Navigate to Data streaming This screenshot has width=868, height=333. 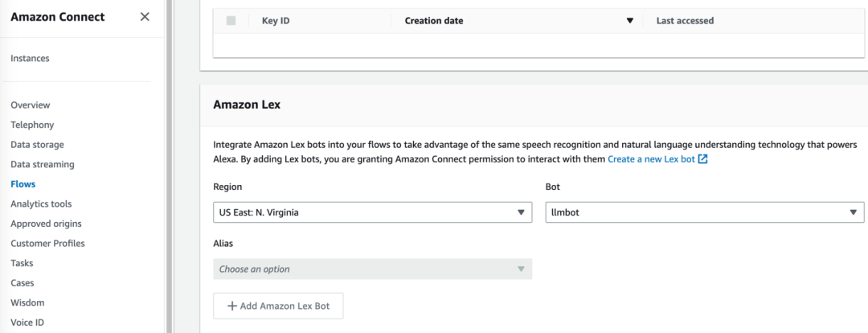43,165
